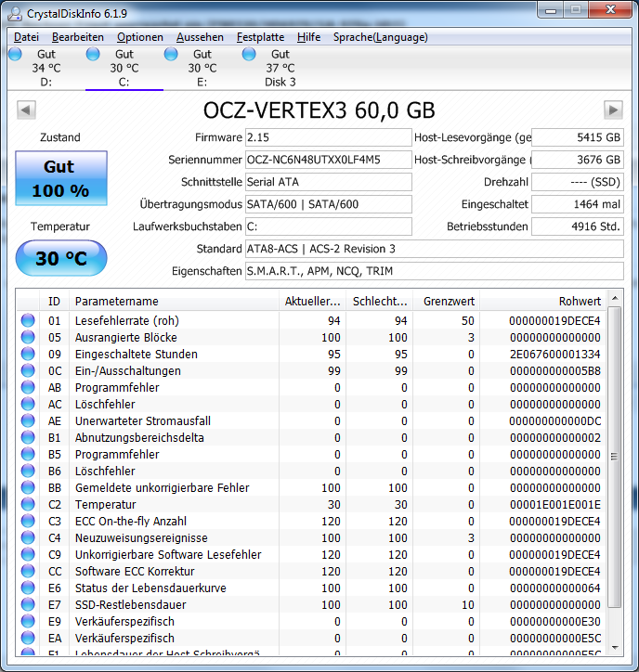Select the Disk 3 tab
The image size is (639, 672).
(280, 68)
